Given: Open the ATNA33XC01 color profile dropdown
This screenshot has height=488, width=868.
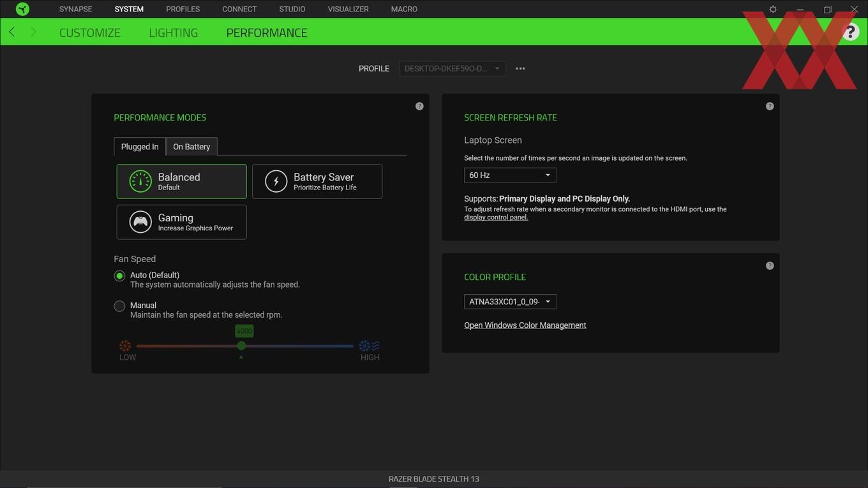Looking at the screenshot, I should pyautogui.click(x=510, y=302).
